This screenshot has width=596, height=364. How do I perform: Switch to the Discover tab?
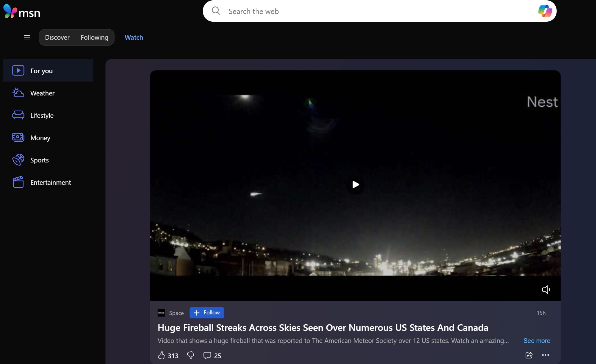click(57, 38)
